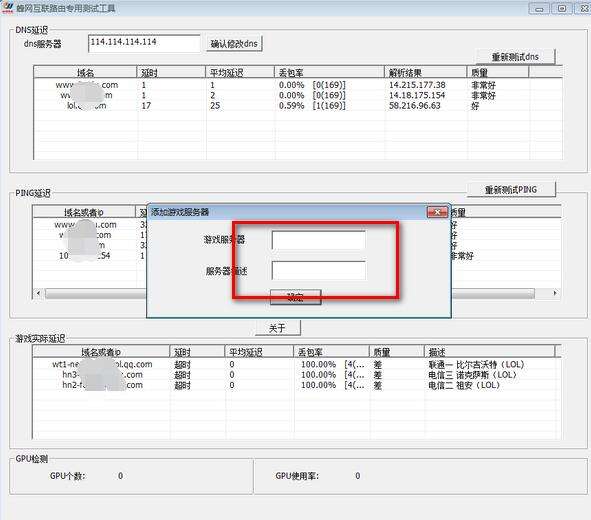Click the 解析结果 column header
This screenshot has width=591, height=520.
[x=426, y=72]
